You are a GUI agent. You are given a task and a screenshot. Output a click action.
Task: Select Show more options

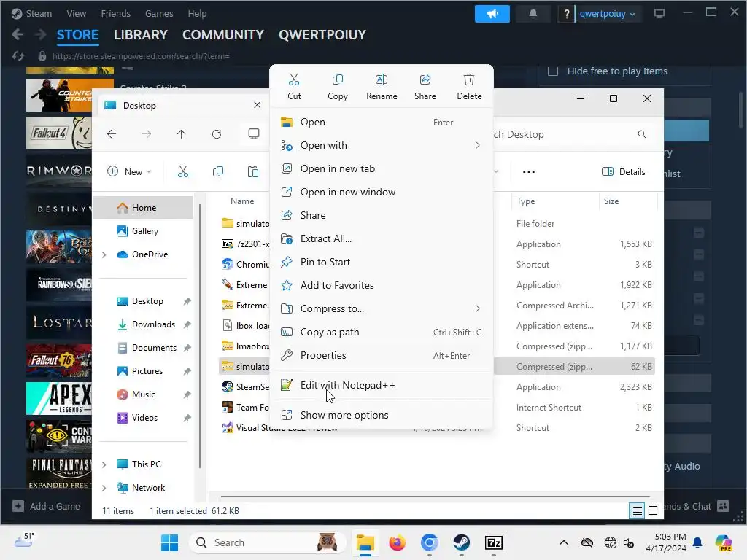[381, 415]
